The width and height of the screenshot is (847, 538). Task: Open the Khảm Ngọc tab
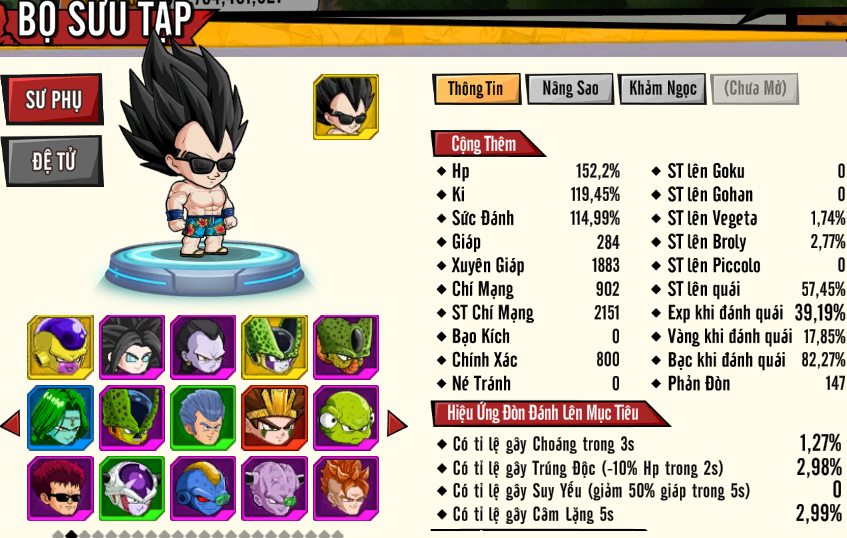coord(662,89)
